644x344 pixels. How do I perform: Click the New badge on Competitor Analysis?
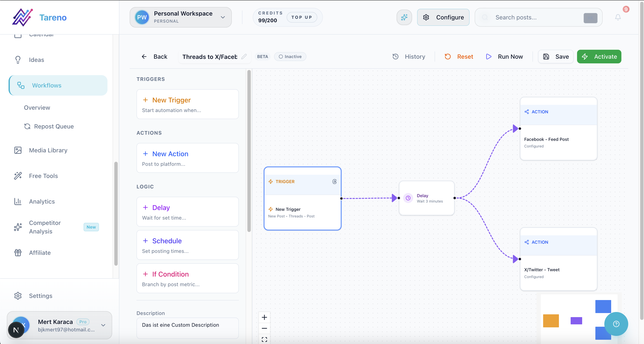click(x=91, y=227)
